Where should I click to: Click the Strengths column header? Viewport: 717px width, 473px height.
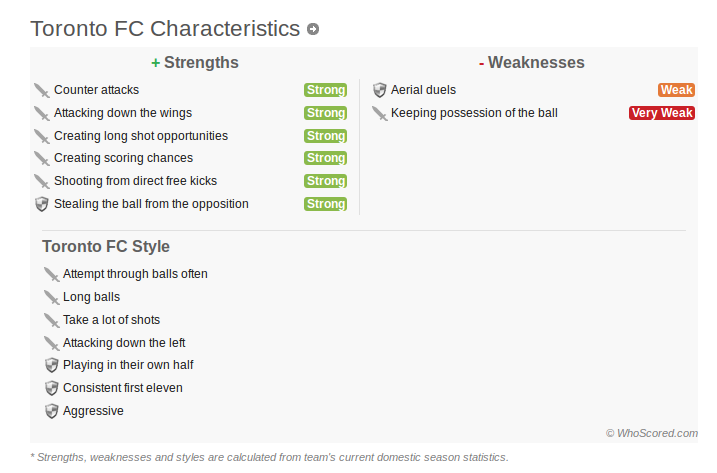tap(195, 63)
